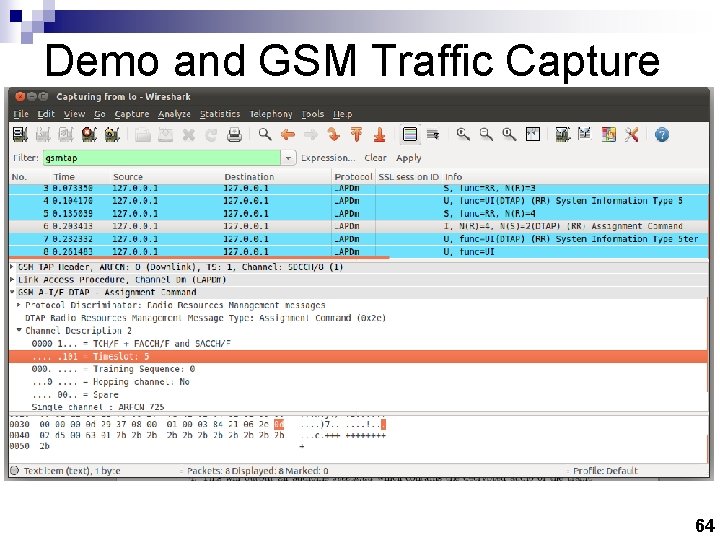The width and height of the screenshot is (720, 540).
Task: Go forward in packet history
Action: (311, 135)
